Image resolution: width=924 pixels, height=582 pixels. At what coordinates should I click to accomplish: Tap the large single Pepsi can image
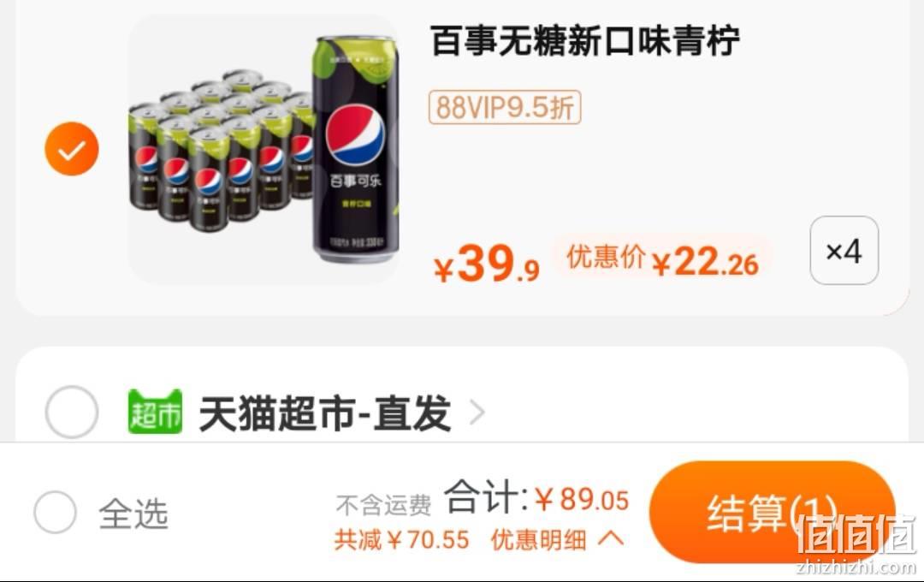(x=355, y=149)
